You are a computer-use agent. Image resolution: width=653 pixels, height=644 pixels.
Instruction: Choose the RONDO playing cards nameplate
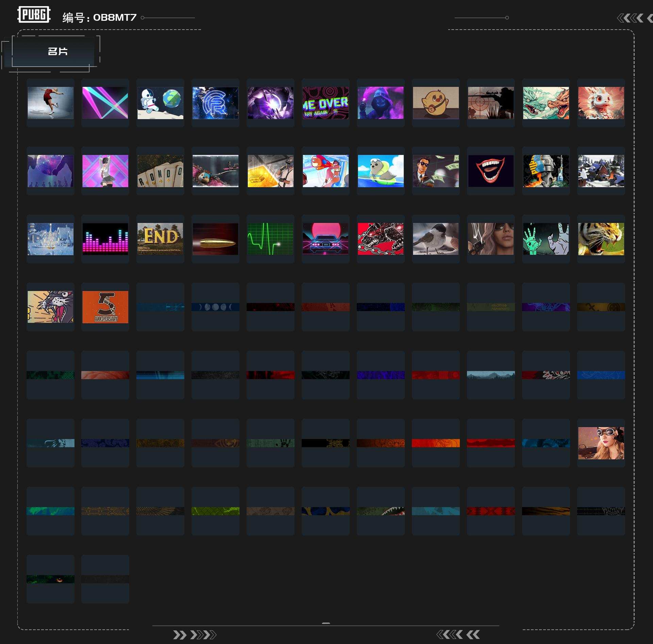click(x=160, y=171)
